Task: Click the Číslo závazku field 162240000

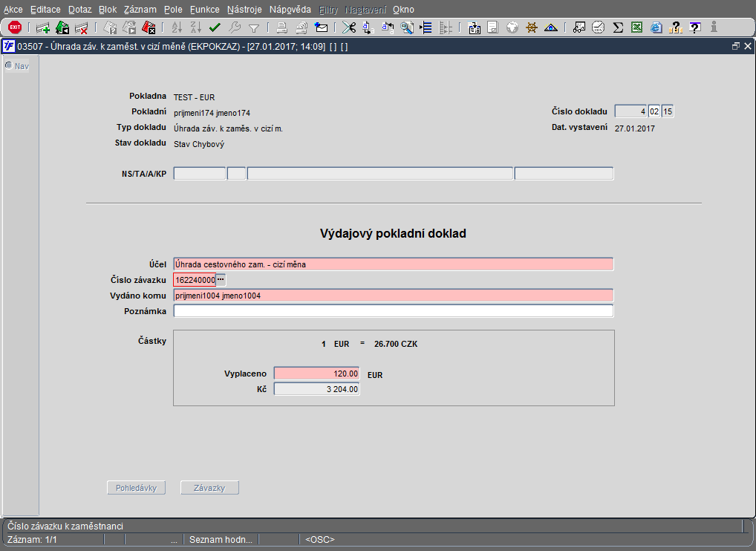Action: coord(195,280)
